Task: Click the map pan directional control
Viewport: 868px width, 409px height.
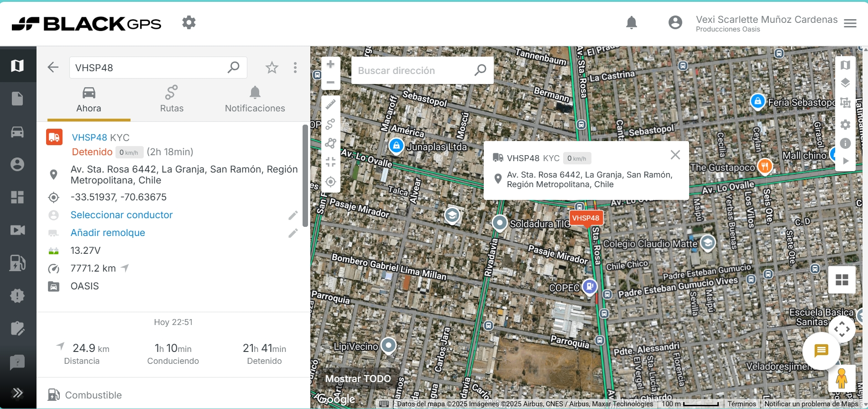Action: [842, 329]
